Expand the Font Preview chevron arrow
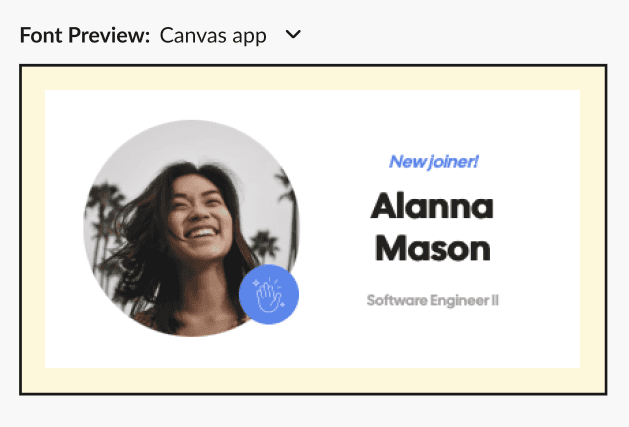 [x=293, y=35]
